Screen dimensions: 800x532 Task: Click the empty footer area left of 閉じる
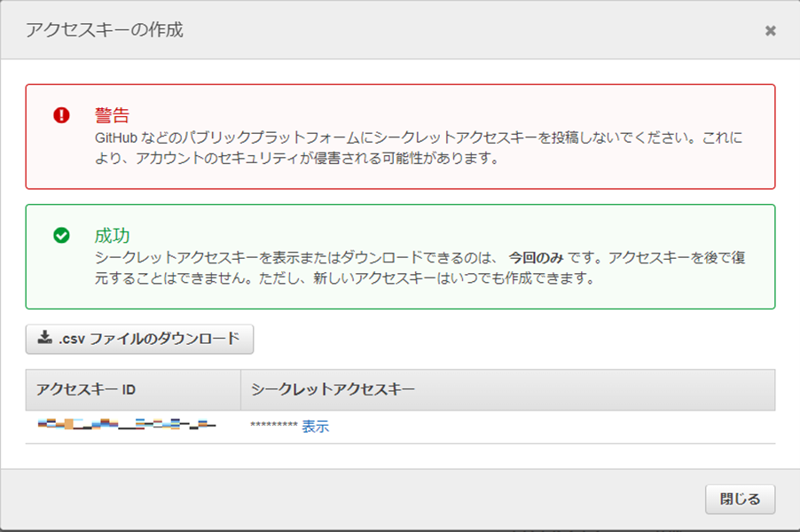(355, 499)
